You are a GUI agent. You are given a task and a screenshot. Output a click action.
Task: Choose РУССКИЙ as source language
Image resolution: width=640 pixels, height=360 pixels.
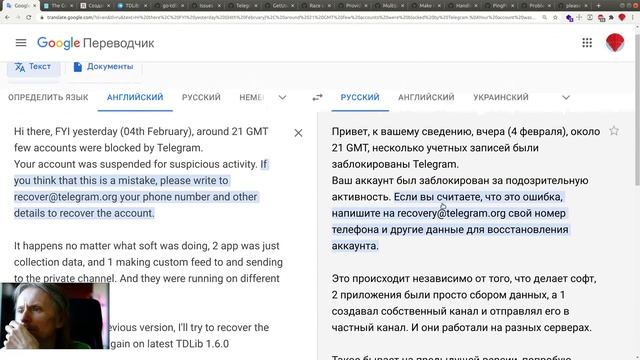pyautogui.click(x=201, y=97)
